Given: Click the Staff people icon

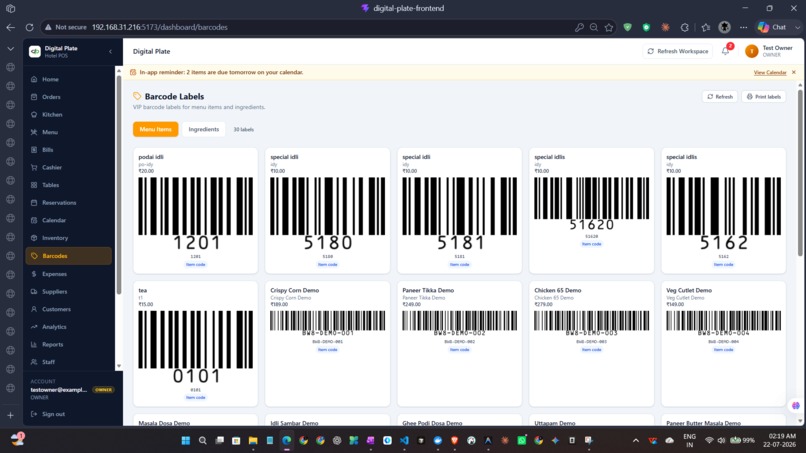Looking at the screenshot, I should pos(34,362).
